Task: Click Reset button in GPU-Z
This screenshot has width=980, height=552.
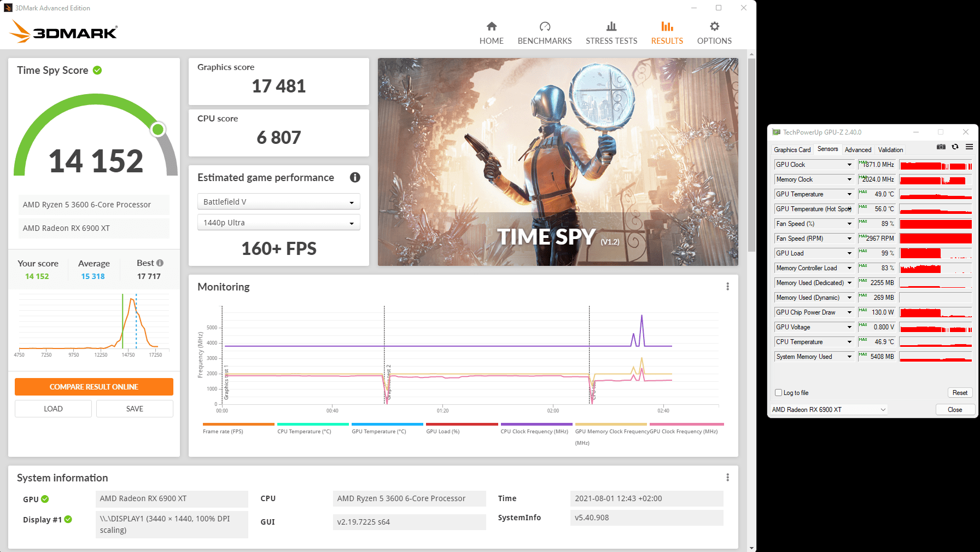Action: tap(960, 393)
